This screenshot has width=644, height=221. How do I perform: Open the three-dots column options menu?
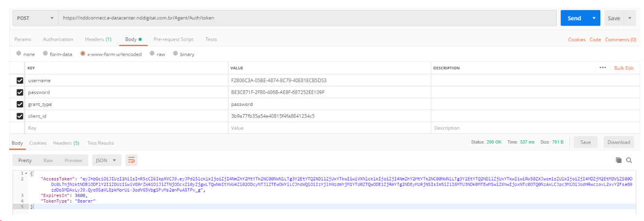click(603, 68)
